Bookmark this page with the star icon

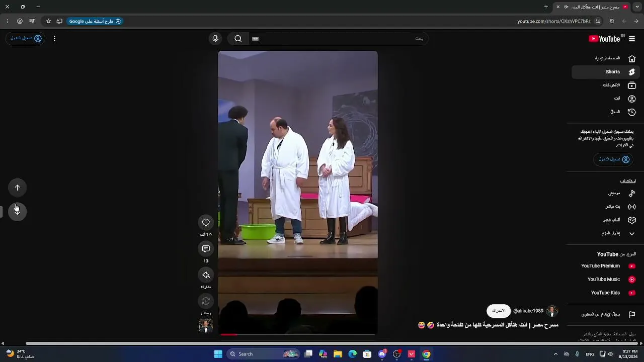tap(48, 21)
